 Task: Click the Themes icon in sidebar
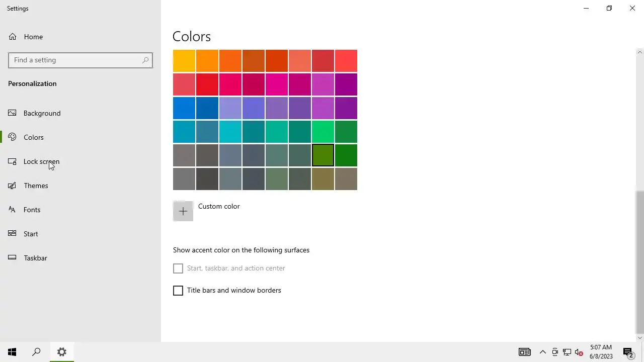(x=13, y=186)
